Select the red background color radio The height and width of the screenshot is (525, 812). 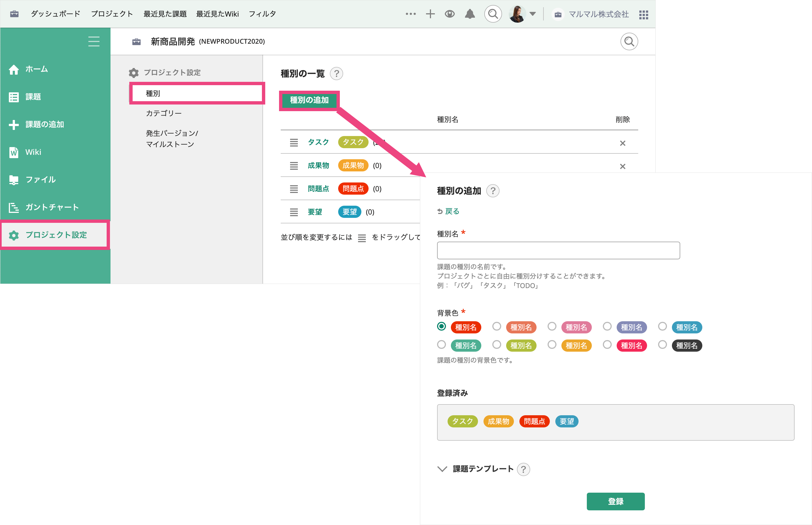click(x=442, y=327)
